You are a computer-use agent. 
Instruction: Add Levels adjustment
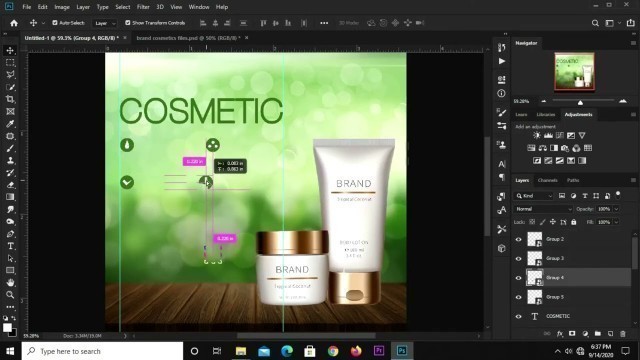(548, 136)
